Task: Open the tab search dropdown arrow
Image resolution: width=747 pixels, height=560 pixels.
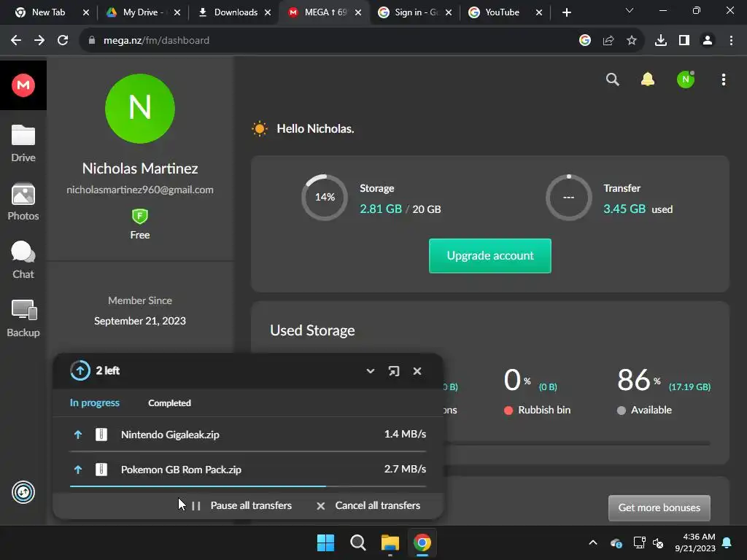Action: (x=630, y=10)
